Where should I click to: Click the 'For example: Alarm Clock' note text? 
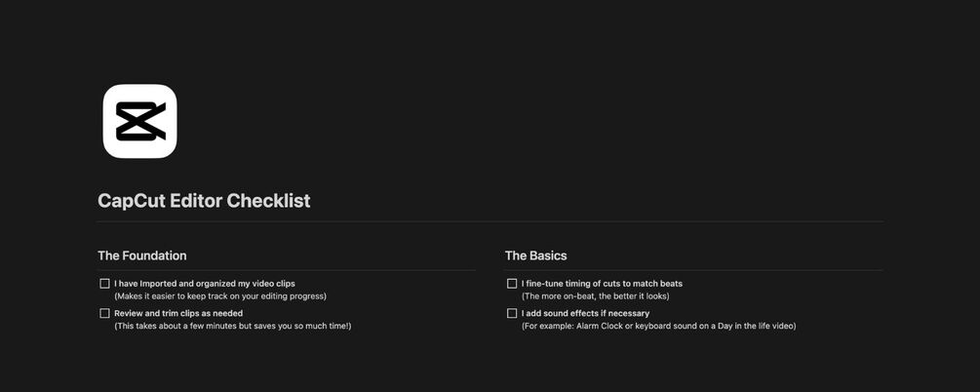(x=658, y=326)
